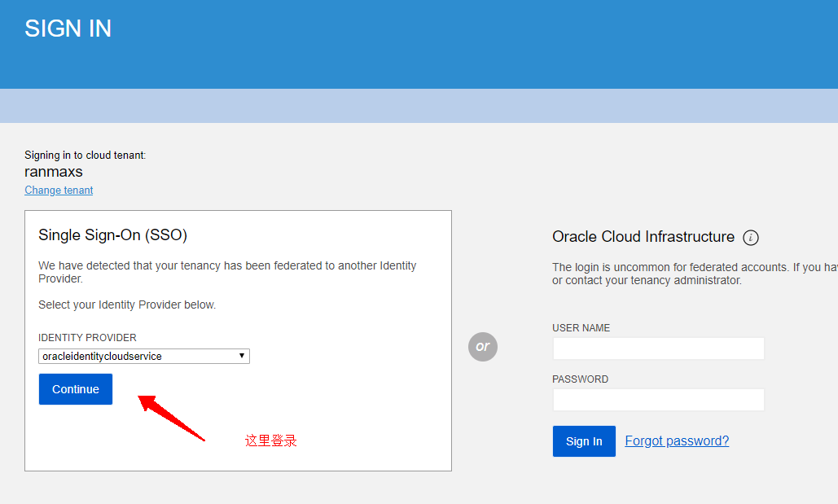Focus the User Name input field
Screen dimensions: 838x504
[x=658, y=348]
